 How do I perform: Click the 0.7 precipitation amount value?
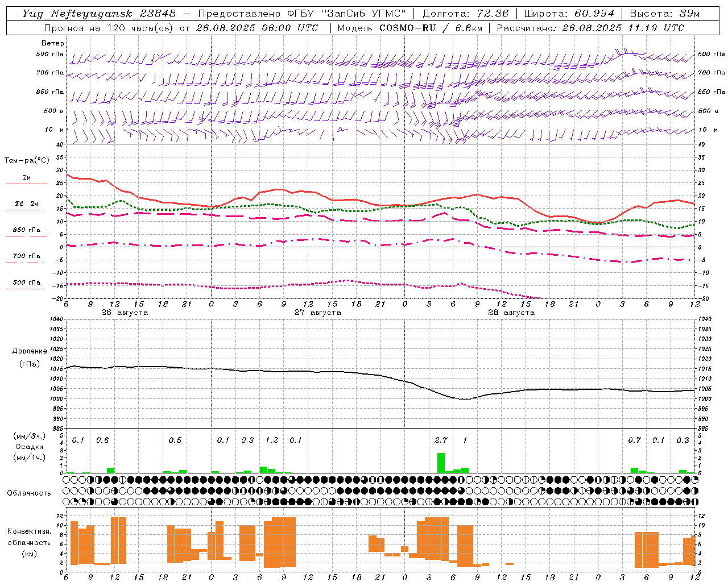[635, 440]
